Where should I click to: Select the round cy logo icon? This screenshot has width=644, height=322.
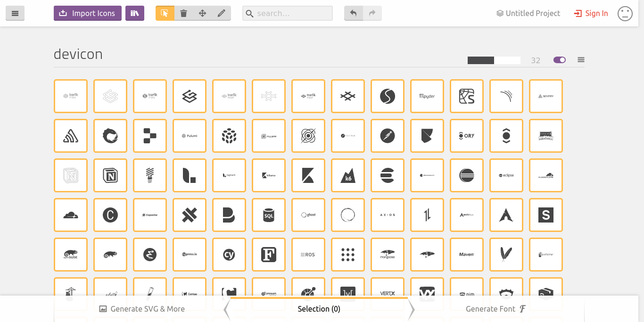click(x=229, y=255)
